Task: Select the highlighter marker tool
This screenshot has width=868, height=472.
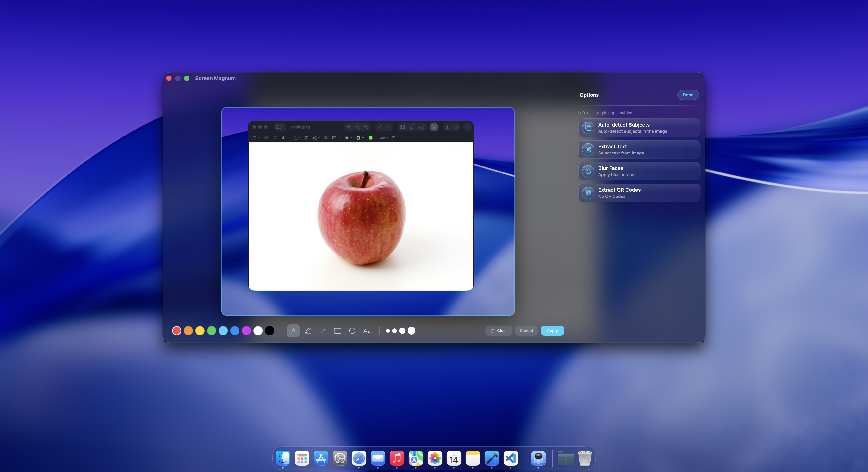Action: point(308,331)
